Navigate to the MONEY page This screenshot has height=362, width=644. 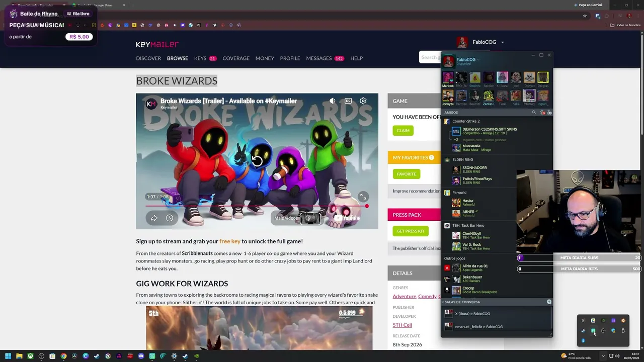point(265,58)
